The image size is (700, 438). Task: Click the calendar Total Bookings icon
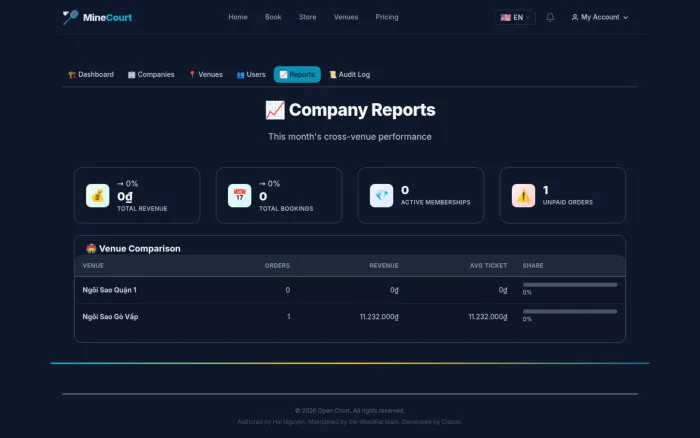click(239, 196)
